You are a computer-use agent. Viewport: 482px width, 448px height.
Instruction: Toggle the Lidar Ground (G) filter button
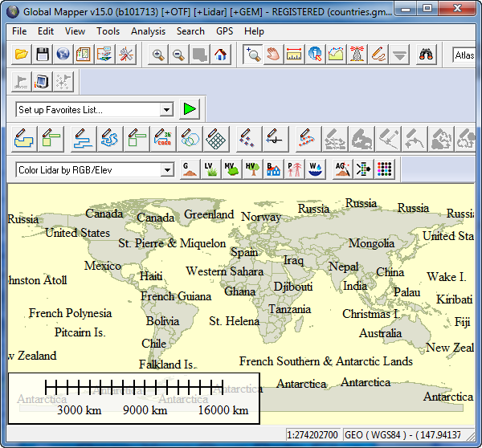click(190, 169)
